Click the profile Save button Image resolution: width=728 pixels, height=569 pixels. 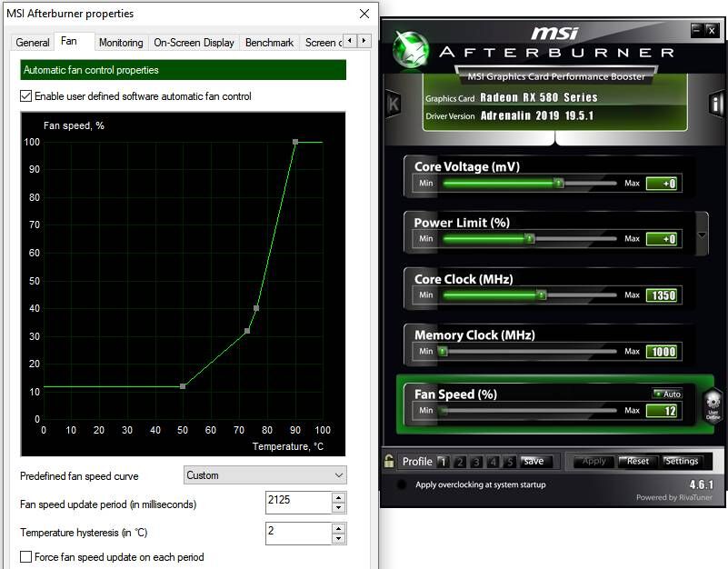point(537,461)
